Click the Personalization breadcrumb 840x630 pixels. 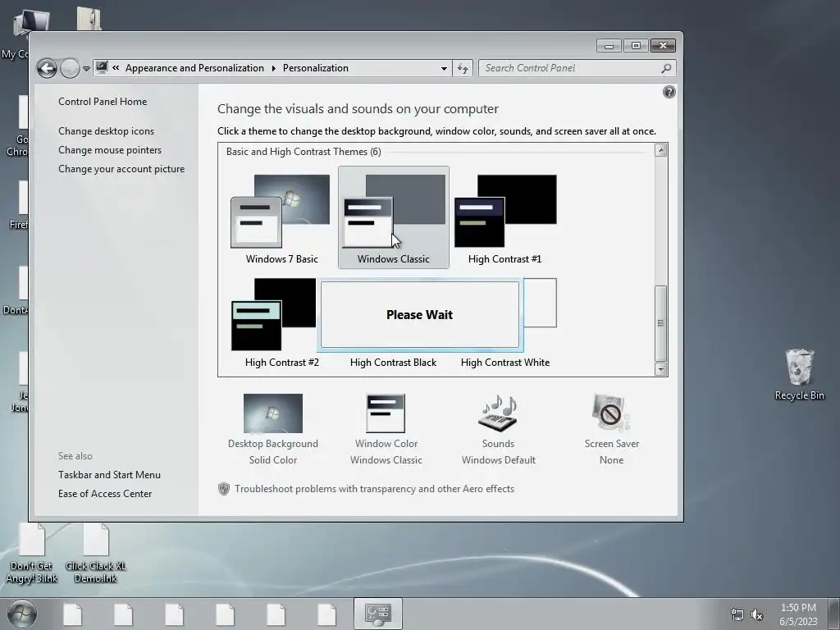tap(316, 68)
